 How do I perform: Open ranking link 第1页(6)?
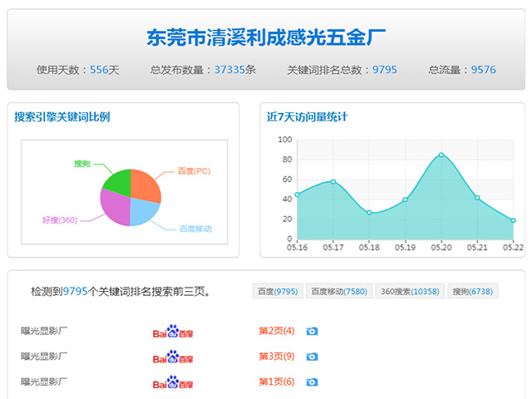[277, 382]
